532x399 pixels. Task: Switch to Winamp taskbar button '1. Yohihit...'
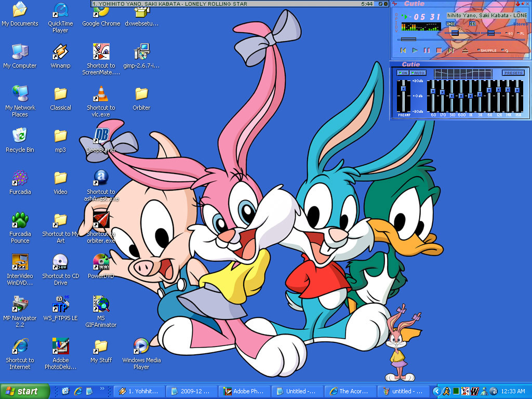(x=140, y=391)
